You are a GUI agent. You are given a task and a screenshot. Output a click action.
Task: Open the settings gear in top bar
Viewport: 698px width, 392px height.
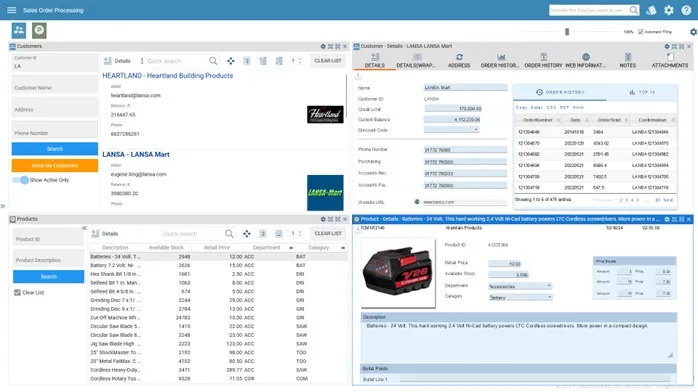pos(669,10)
